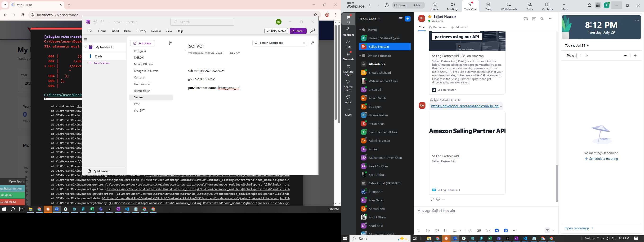The image size is (644, 242).
Task: Open the Zoom Contacts tab
Action: [x=547, y=6]
